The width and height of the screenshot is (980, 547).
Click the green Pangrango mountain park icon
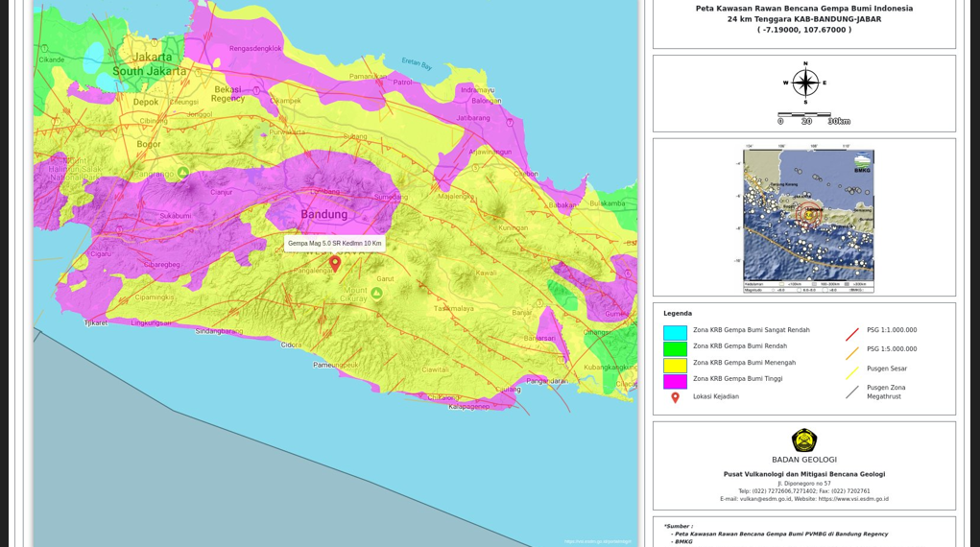tap(182, 173)
